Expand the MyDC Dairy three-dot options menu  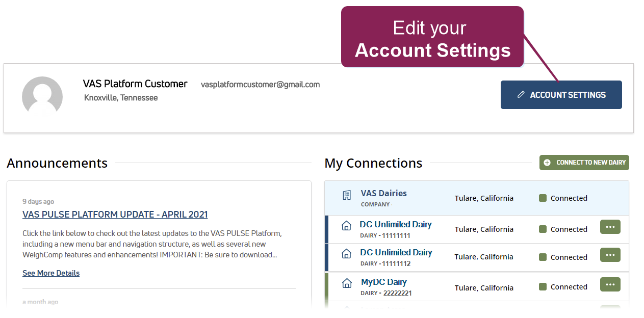[x=610, y=284]
